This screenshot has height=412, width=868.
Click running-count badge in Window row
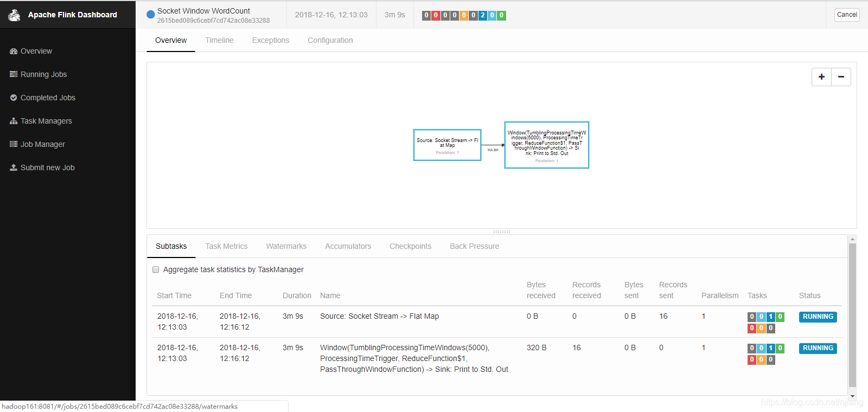click(x=771, y=348)
